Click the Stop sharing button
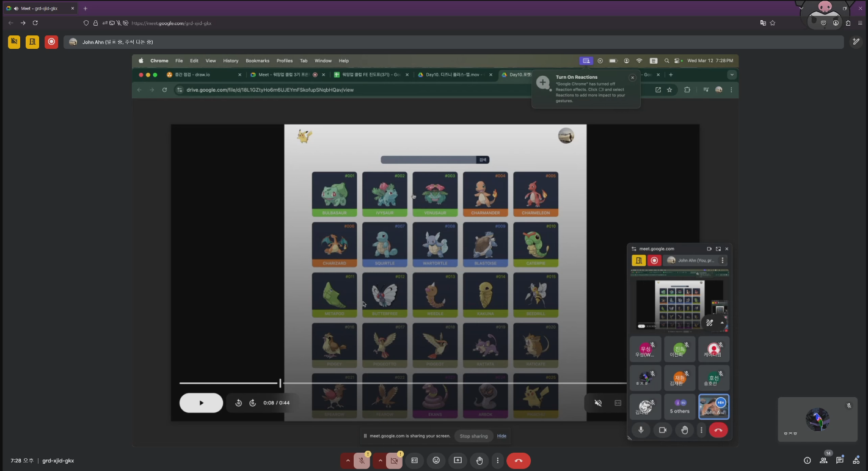This screenshot has width=868, height=471. 473,436
